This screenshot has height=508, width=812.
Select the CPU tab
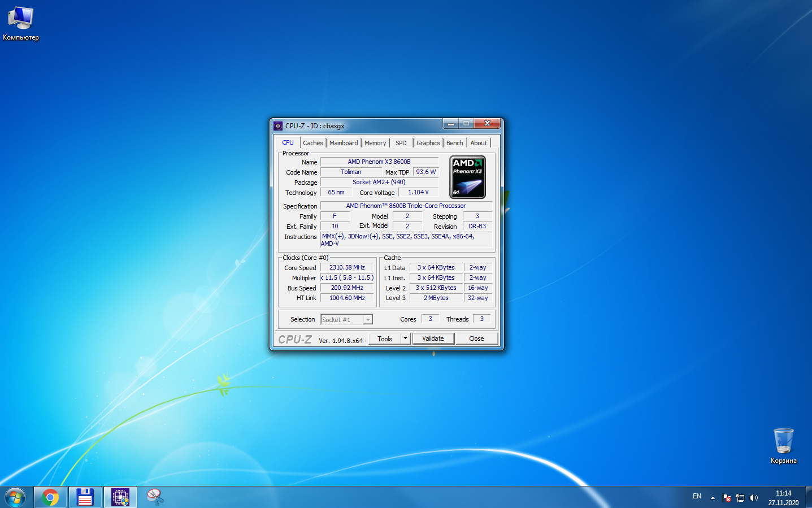288,142
